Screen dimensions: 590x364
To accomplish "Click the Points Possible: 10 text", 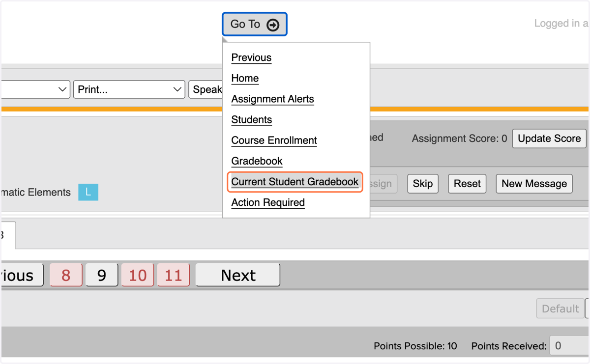I will coord(415,346).
